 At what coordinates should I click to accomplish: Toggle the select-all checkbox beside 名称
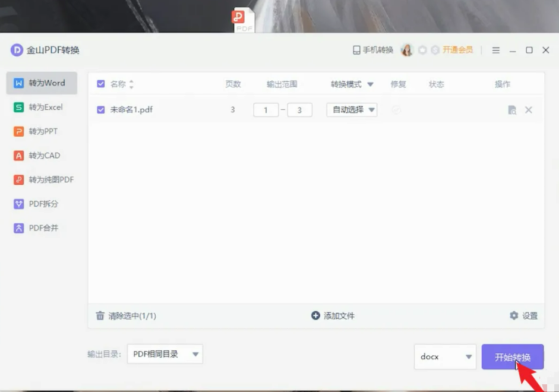click(x=101, y=84)
